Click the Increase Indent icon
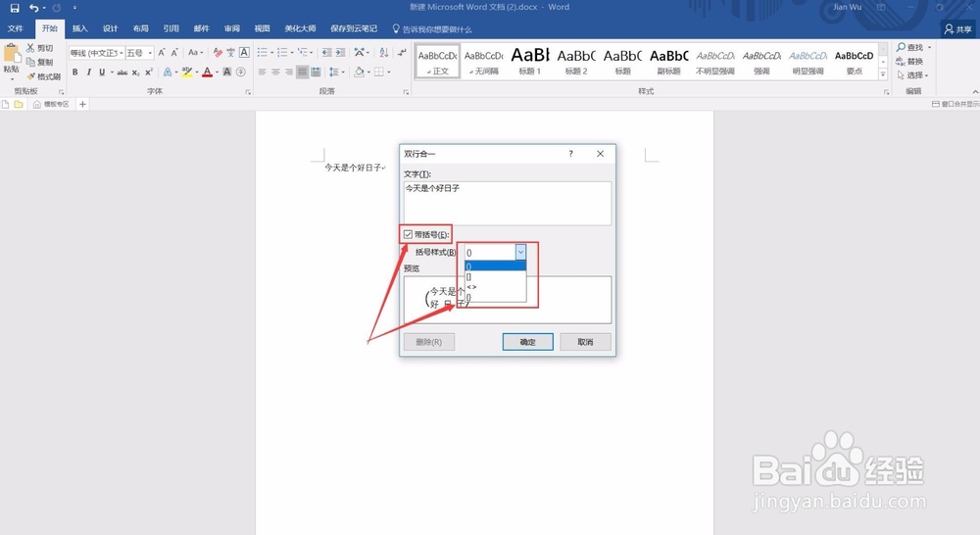Screen dimensions: 980x535 point(340,53)
